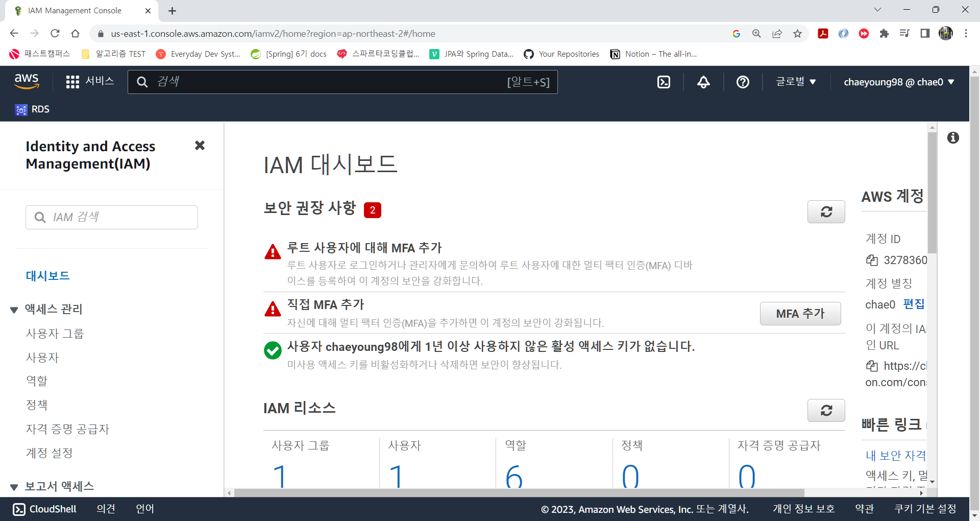Click in the IAM search field
This screenshot has height=521, width=980.
click(x=112, y=218)
